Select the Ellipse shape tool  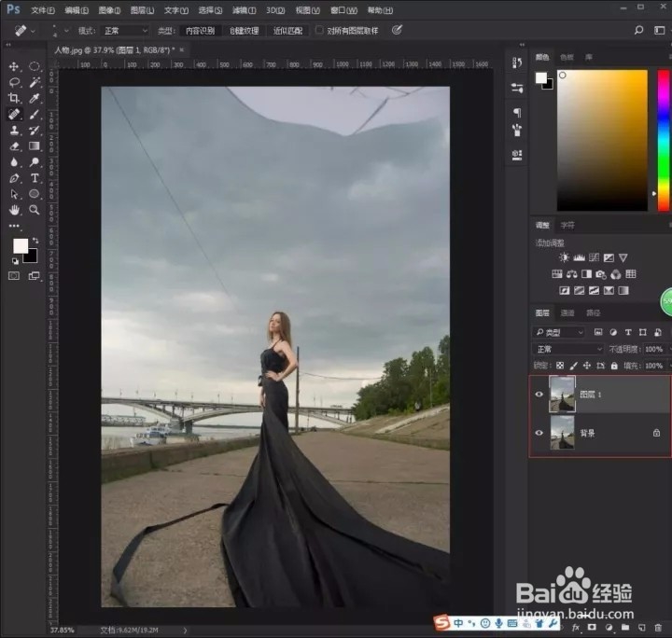coord(35,194)
